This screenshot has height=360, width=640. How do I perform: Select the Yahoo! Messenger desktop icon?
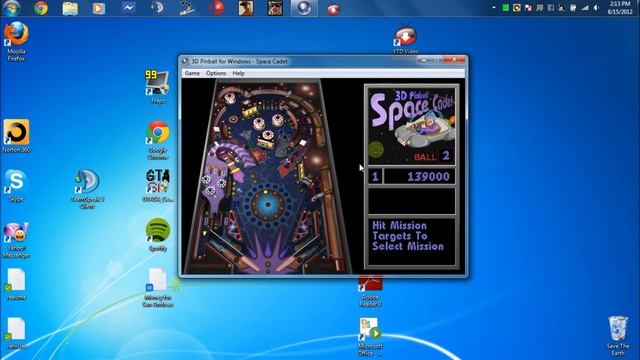16,240
